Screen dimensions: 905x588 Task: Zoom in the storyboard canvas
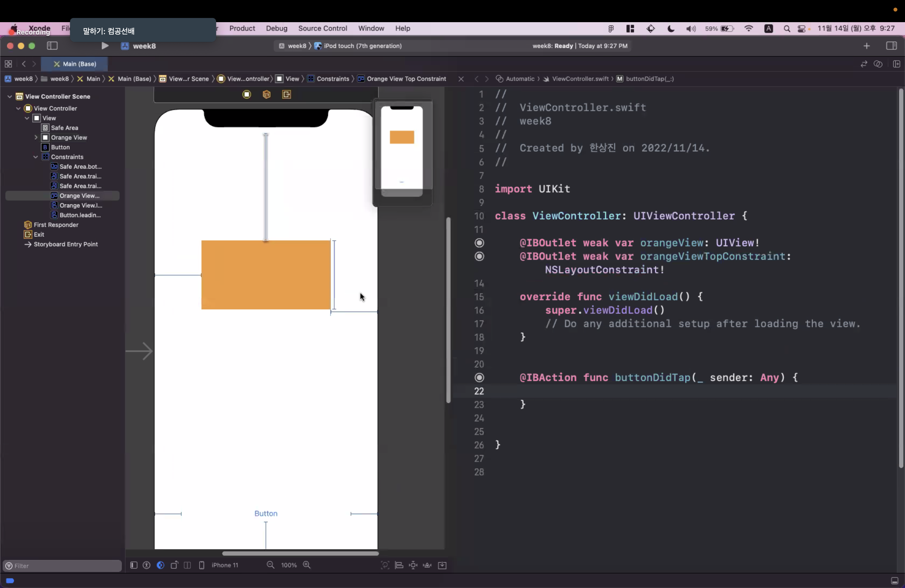pos(307,565)
